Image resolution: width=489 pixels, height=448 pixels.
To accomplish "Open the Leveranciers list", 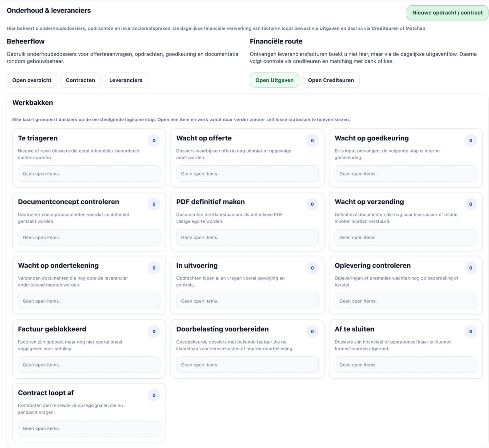I will pos(126,80).
